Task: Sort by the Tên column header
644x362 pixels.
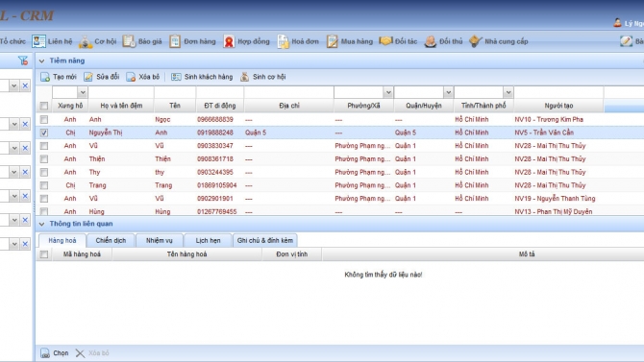Action: click(175, 106)
